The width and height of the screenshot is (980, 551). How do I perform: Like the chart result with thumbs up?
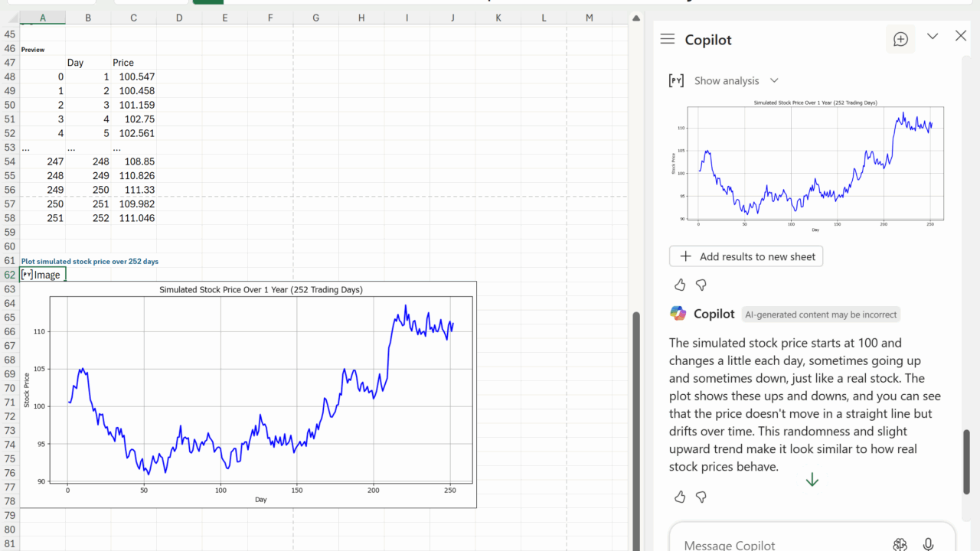point(680,285)
